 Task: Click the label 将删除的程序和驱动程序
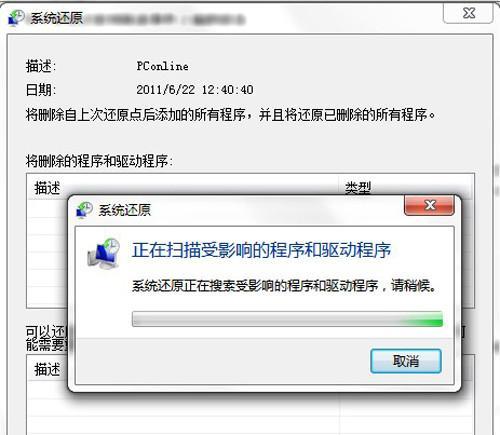[x=99, y=161]
